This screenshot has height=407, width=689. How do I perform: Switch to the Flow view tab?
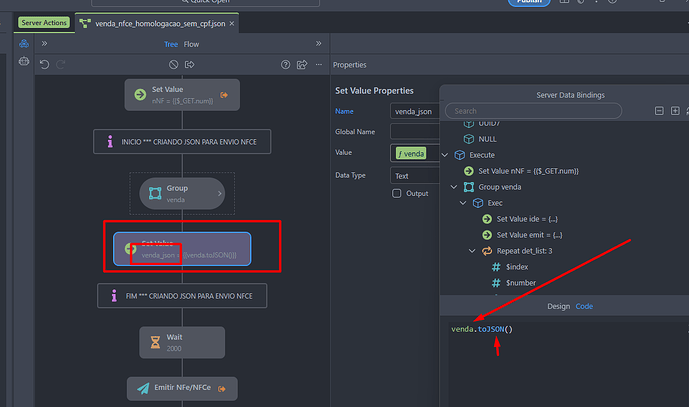[x=191, y=44]
